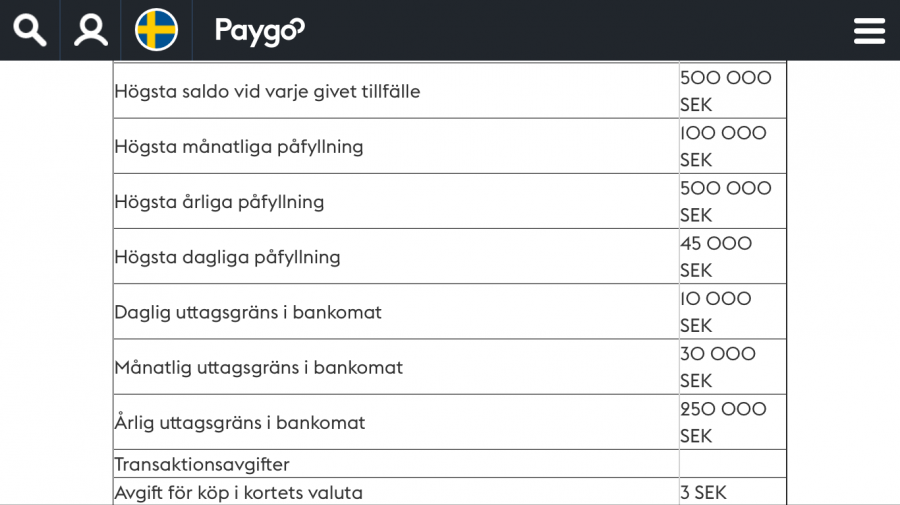Click the 'Högsta årliga påfyllning' text
This screenshot has height=505, width=900.
coord(219,202)
